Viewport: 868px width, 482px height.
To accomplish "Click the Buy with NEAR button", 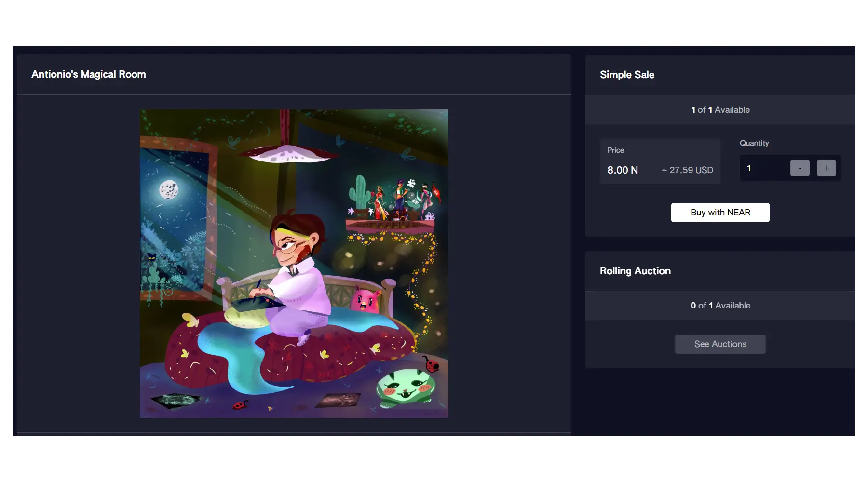I will pos(720,213).
